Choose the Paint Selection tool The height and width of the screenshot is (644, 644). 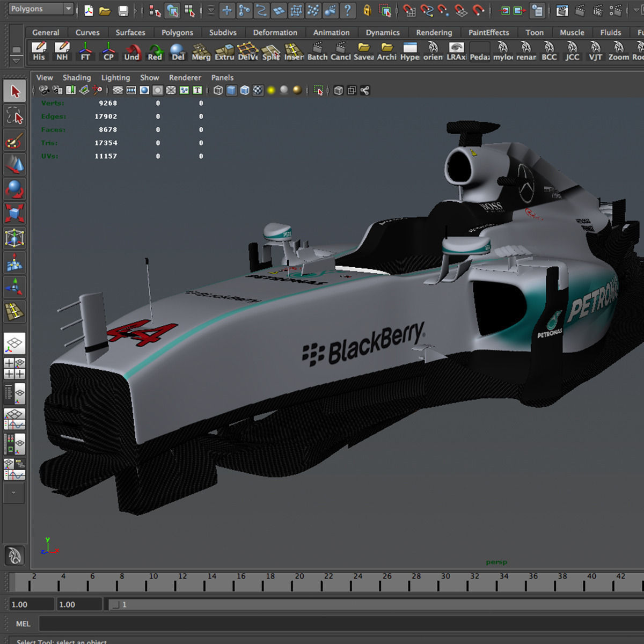pyautogui.click(x=14, y=141)
